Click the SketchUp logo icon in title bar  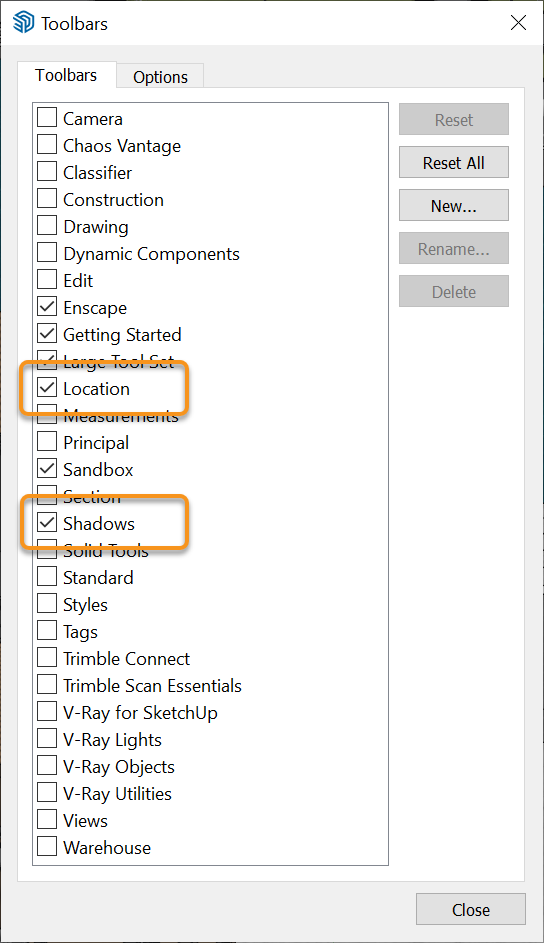(x=23, y=23)
